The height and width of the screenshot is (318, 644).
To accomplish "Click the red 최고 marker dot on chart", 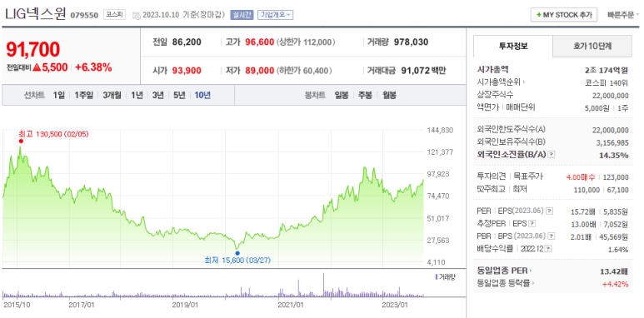I will click(x=21, y=142).
